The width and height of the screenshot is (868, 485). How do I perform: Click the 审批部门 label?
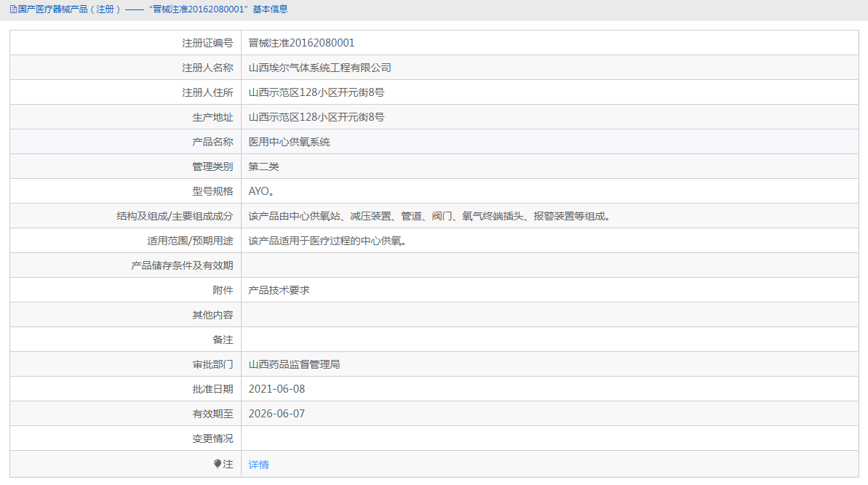tap(212, 364)
